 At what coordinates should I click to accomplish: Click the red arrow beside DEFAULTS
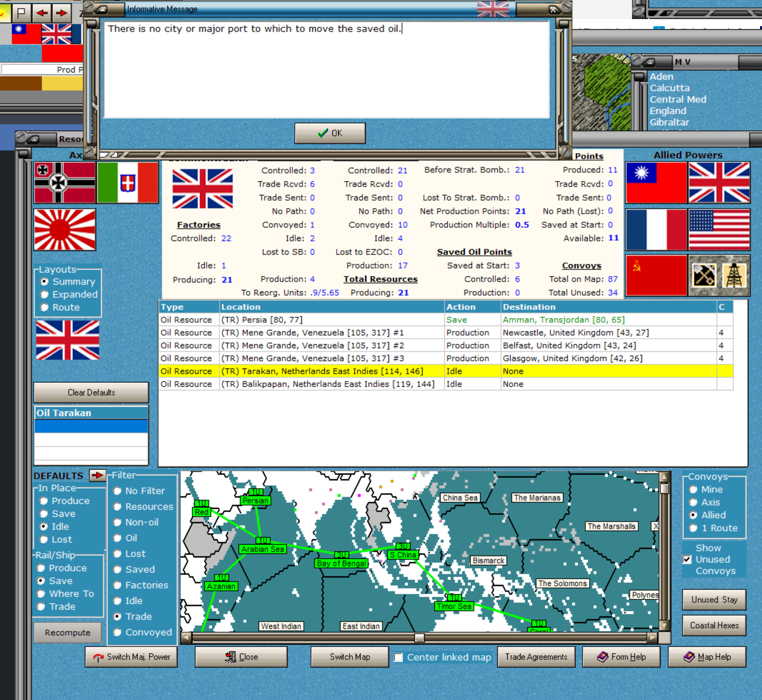click(x=98, y=475)
